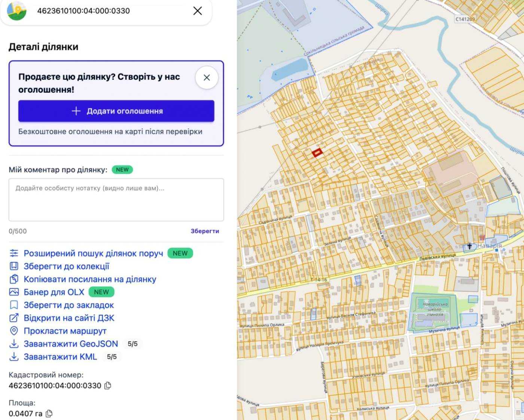Click the Додати оголошення button
This screenshot has height=420, width=524.
coord(116,111)
